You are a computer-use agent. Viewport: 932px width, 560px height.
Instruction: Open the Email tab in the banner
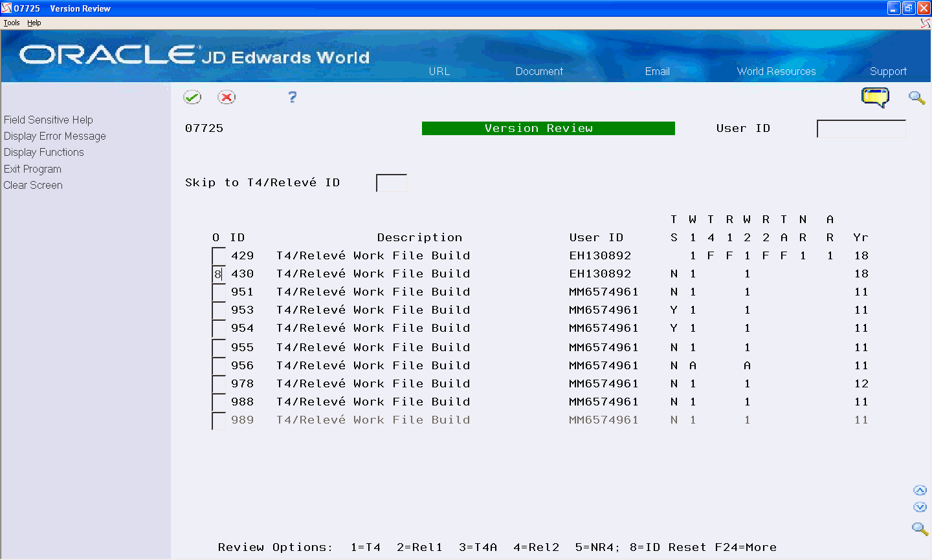[x=657, y=71]
